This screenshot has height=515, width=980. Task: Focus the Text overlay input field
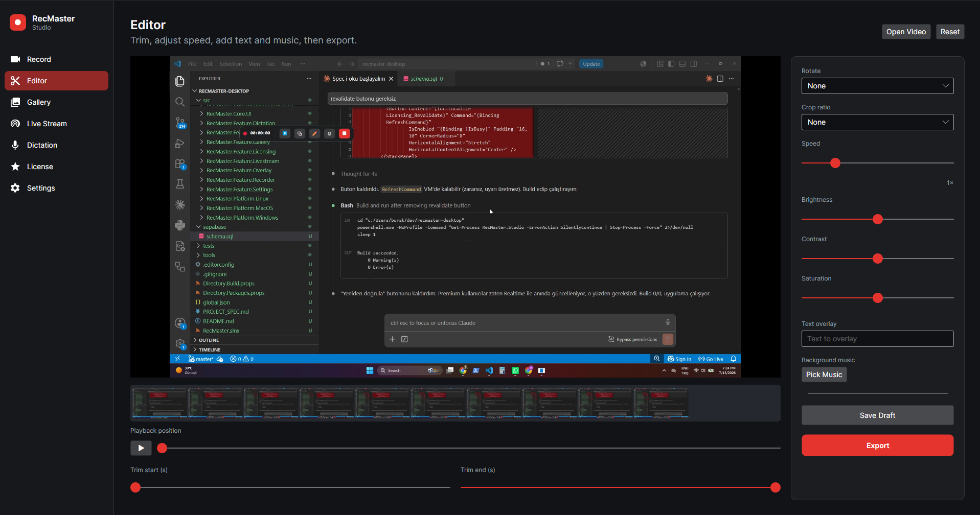tap(877, 339)
